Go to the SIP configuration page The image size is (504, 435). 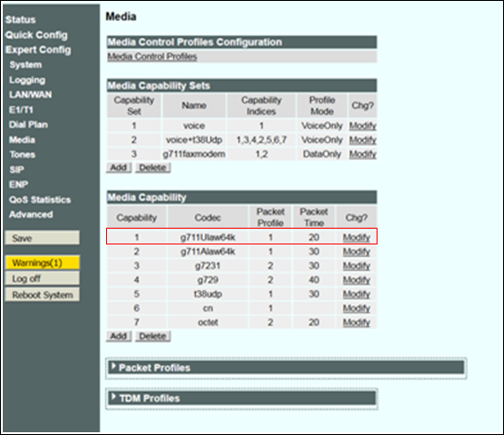tap(17, 169)
